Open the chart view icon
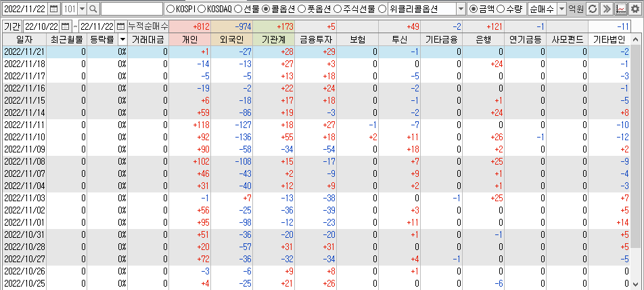The height and width of the screenshot is (290, 644). click(620, 9)
